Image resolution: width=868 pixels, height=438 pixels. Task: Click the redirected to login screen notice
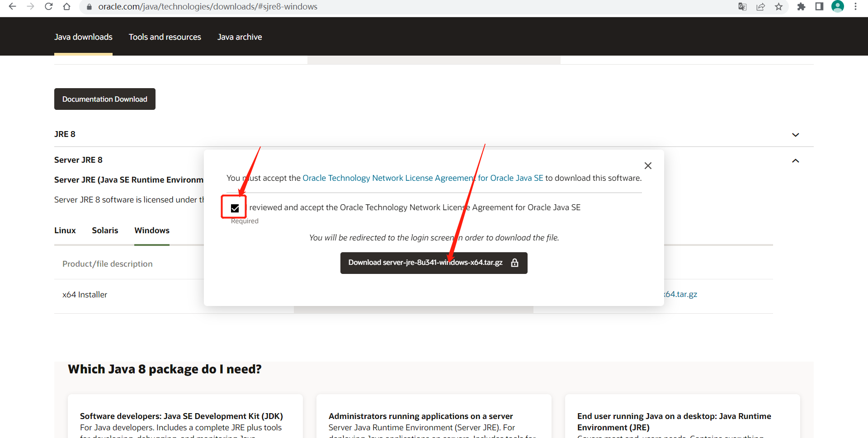[434, 238]
